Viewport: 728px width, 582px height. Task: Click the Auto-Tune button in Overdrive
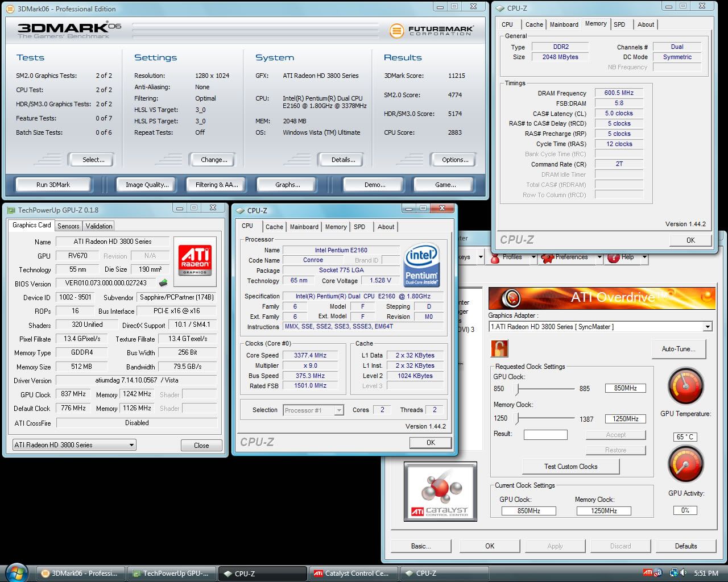(678, 349)
